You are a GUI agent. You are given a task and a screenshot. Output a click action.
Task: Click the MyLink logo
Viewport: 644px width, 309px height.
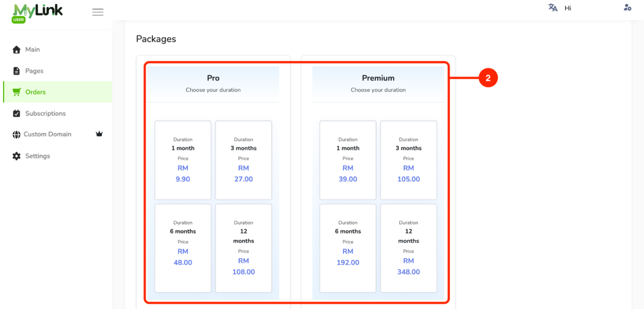tap(37, 13)
